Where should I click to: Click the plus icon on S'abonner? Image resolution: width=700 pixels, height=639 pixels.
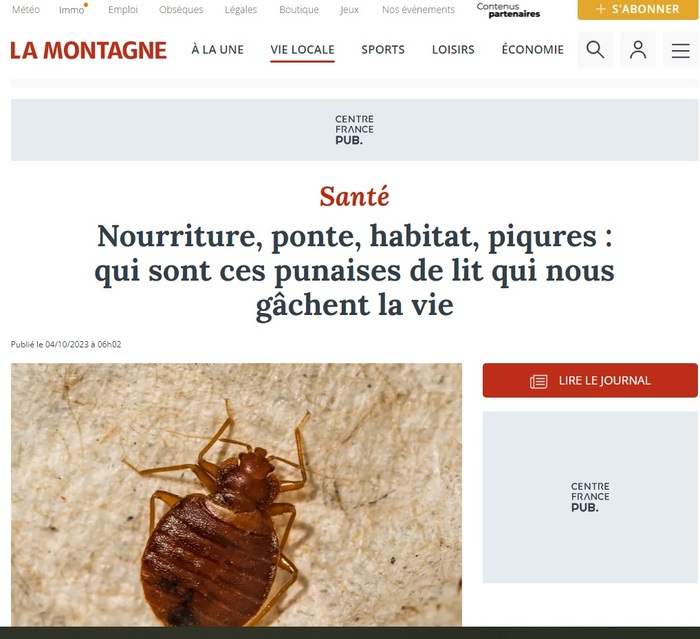coord(601,9)
